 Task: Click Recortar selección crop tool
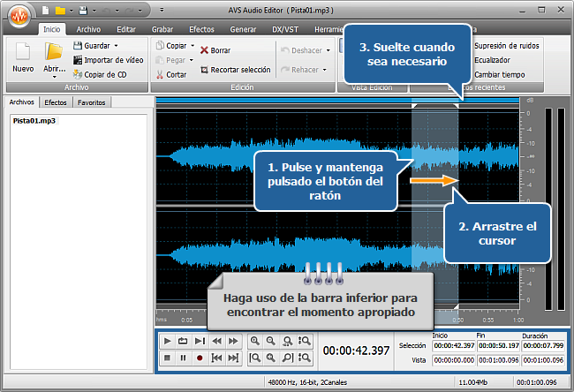(x=235, y=69)
